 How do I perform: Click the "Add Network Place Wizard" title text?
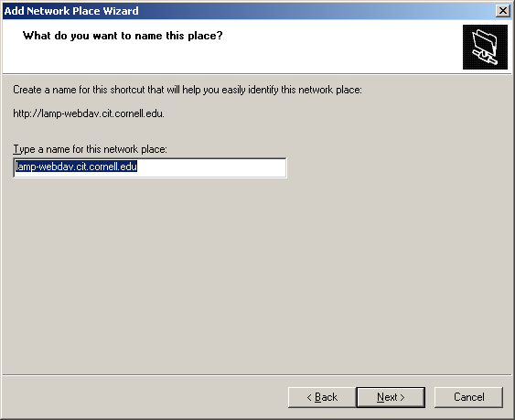click(x=71, y=11)
